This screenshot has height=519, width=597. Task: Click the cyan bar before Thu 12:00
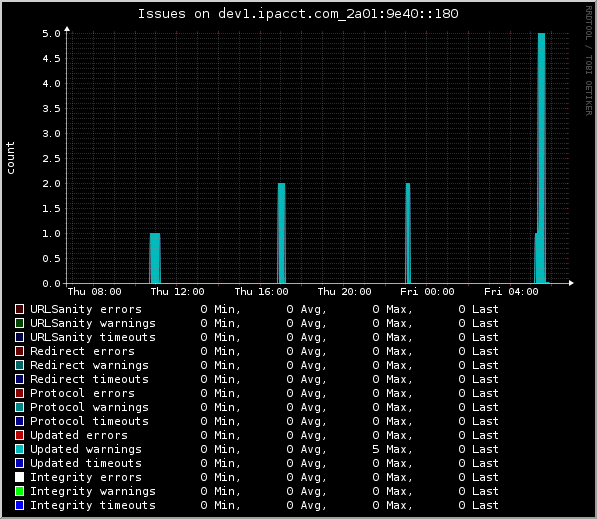click(x=155, y=258)
